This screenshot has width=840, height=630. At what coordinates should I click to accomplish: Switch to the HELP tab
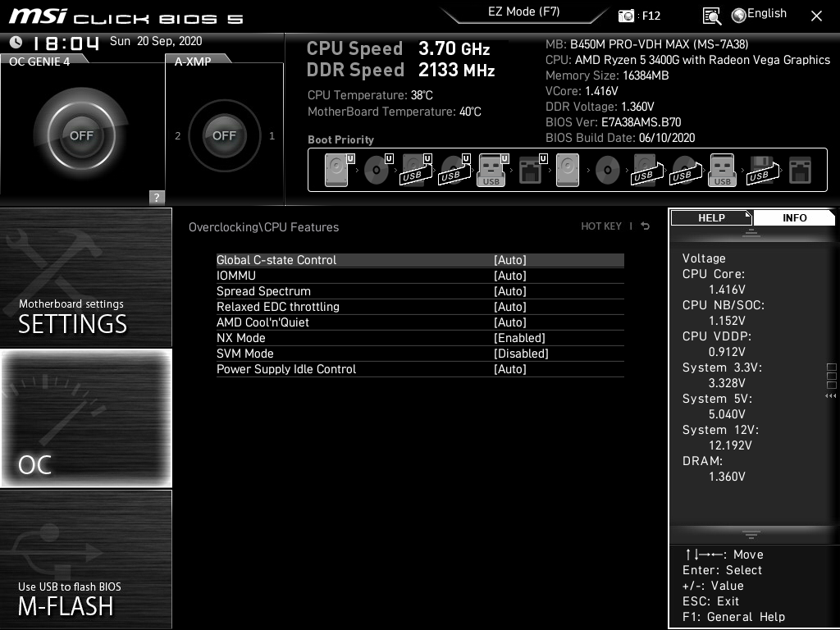(711, 217)
